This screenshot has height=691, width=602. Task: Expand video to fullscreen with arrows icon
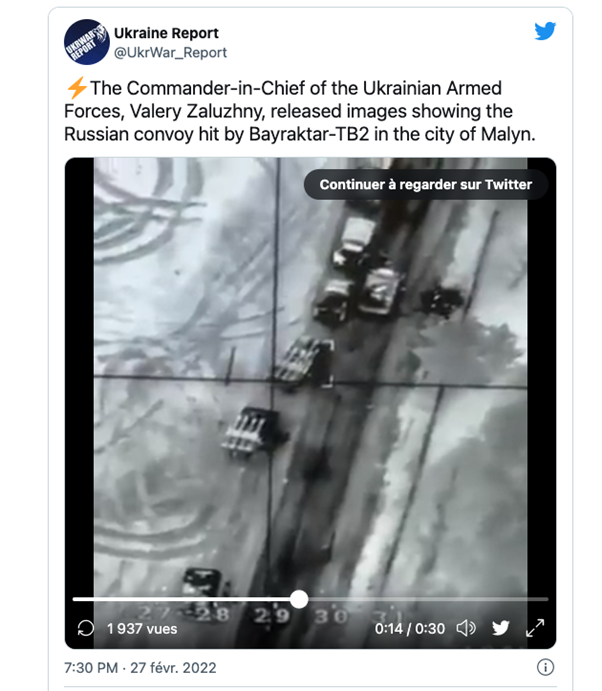coord(535,628)
